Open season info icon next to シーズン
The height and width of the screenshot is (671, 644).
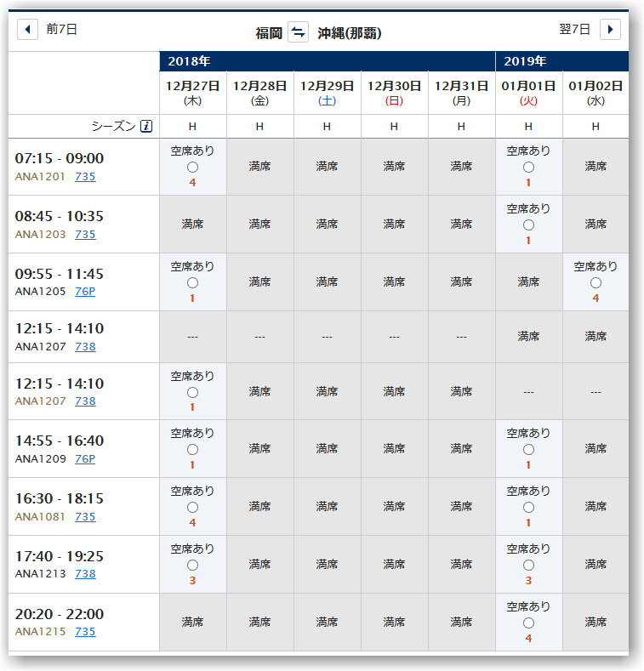point(146,126)
